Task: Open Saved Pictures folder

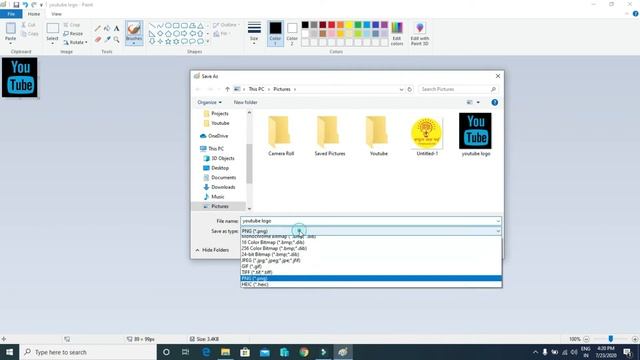Action: coord(330,136)
